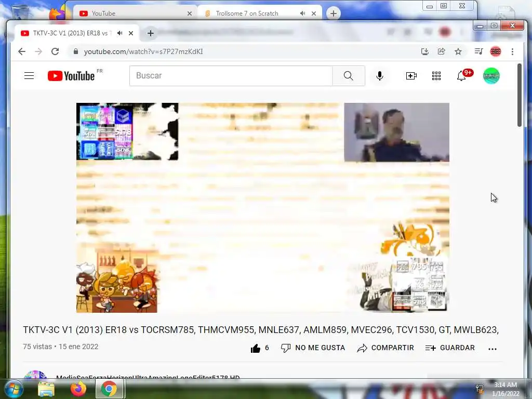Click the video player area

tap(262, 208)
